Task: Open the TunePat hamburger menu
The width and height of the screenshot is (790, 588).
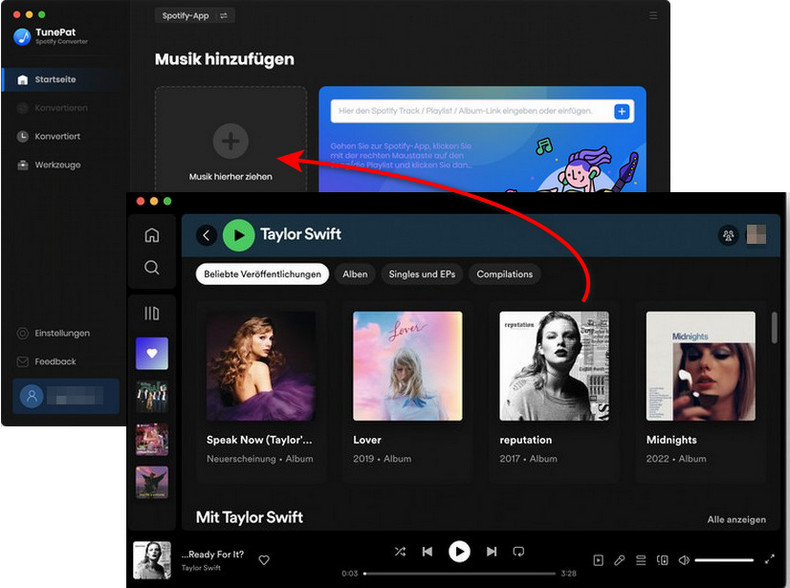Action: coord(653,16)
